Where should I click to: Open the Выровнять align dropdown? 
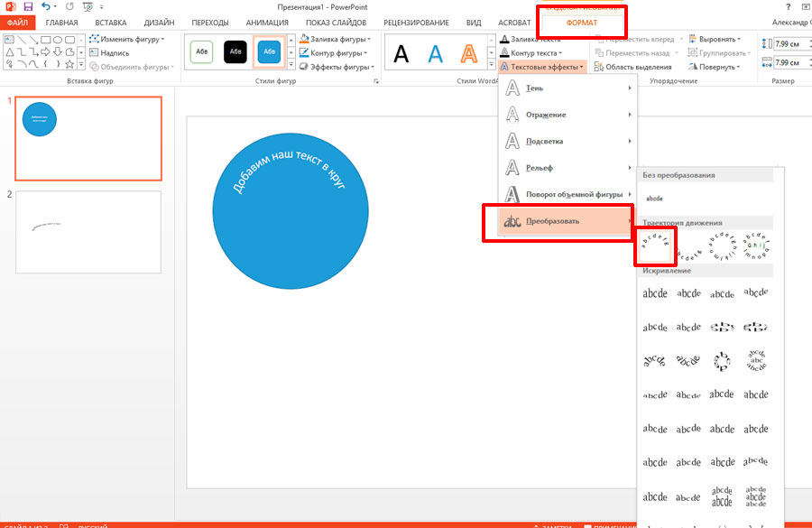pyautogui.click(x=715, y=39)
